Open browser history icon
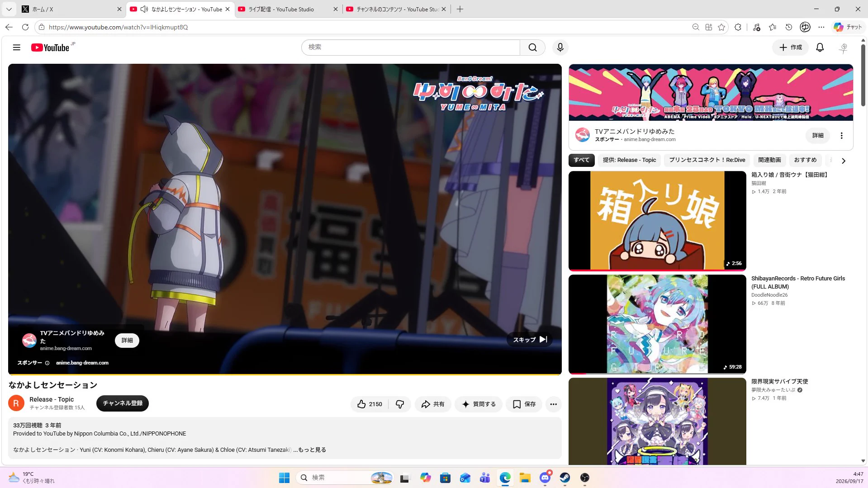The width and height of the screenshot is (868, 488). pyautogui.click(x=789, y=27)
